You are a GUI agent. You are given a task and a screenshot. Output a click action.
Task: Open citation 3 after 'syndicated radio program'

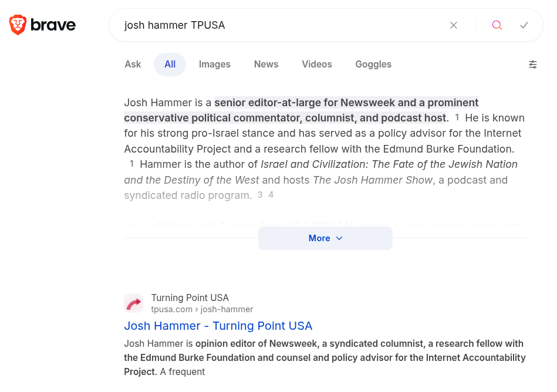[x=260, y=195]
